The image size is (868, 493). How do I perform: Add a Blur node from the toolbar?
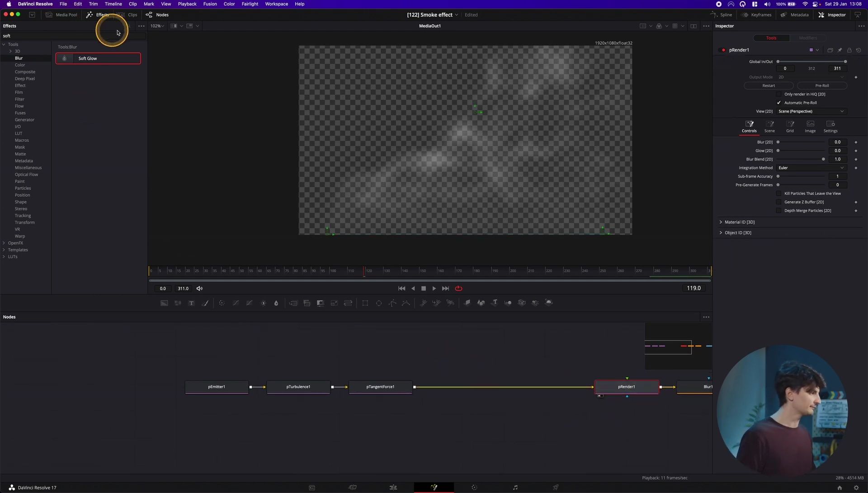pos(276,303)
